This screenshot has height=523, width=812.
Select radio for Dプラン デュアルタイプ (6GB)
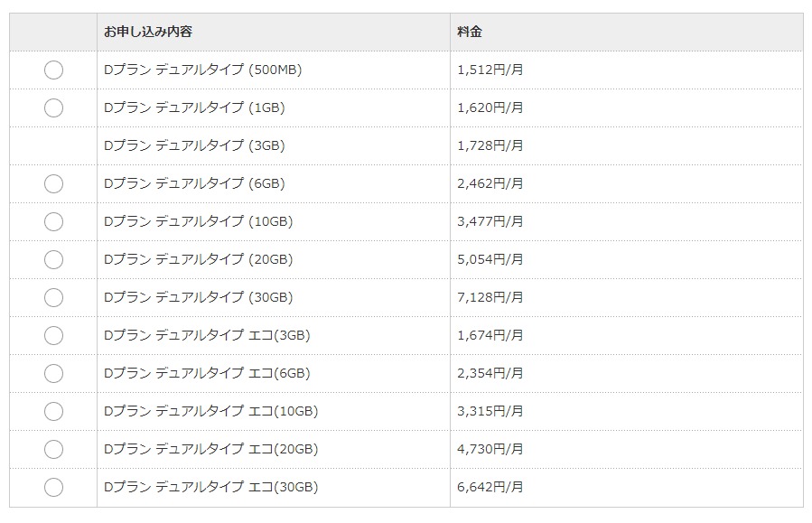(53, 184)
